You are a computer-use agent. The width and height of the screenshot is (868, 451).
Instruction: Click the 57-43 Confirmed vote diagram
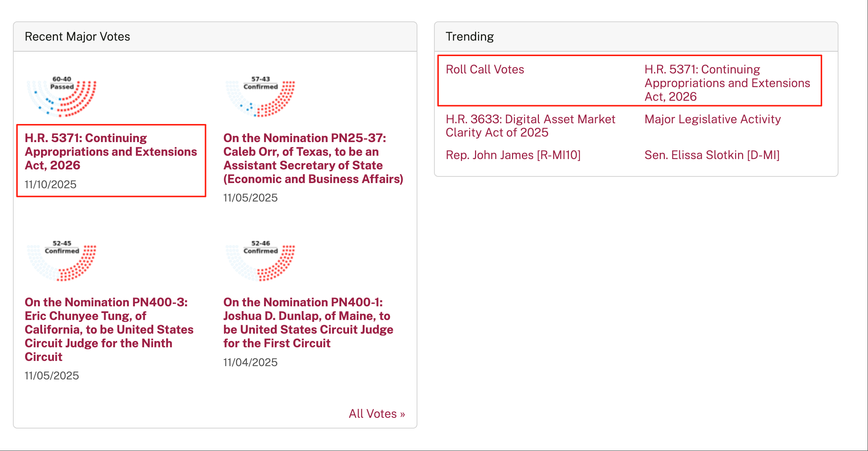pos(260,97)
